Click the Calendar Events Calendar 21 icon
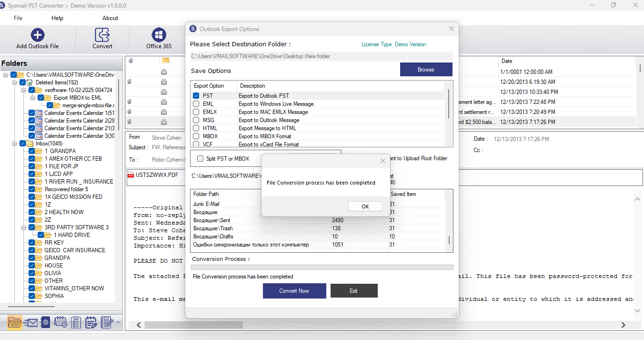 point(40,128)
